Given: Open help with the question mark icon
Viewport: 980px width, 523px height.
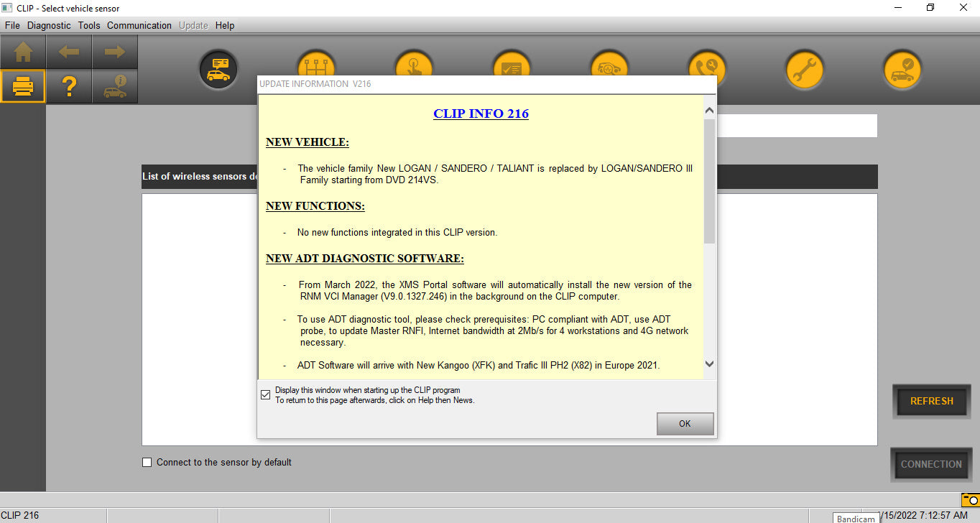Looking at the screenshot, I should tap(69, 86).
